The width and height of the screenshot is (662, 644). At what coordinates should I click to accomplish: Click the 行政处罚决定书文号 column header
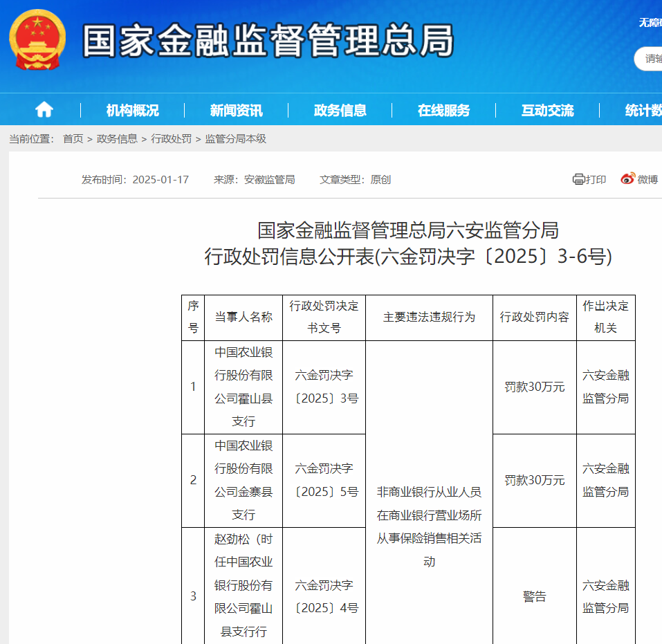click(324, 317)
